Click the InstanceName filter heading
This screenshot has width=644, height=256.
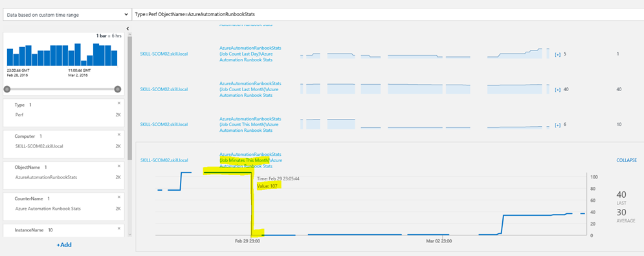point(29,230)
